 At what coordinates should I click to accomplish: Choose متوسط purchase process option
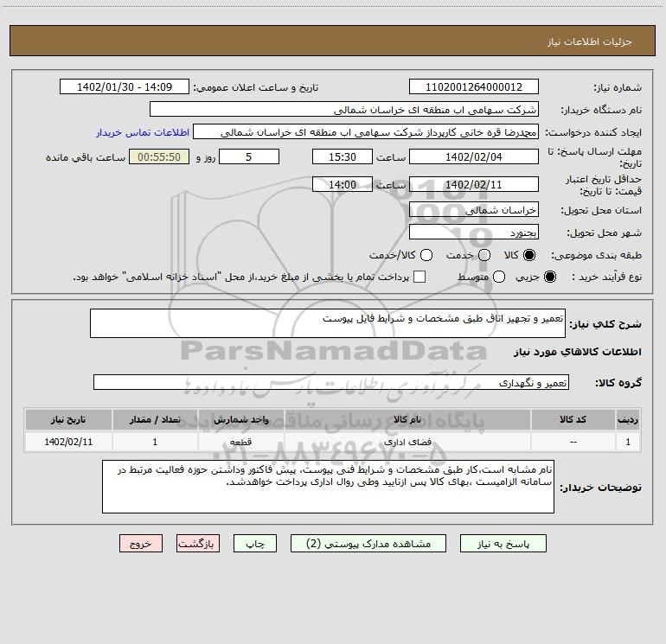click(499, 277)
